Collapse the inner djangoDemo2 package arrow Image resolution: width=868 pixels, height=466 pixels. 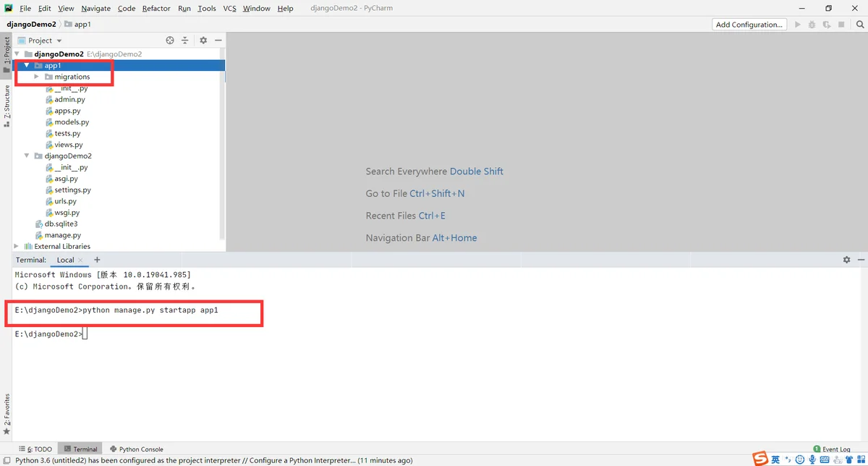point(27,156)
